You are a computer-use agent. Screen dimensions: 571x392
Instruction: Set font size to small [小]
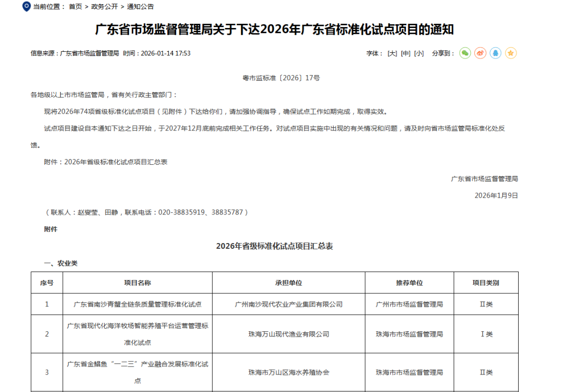419,53
